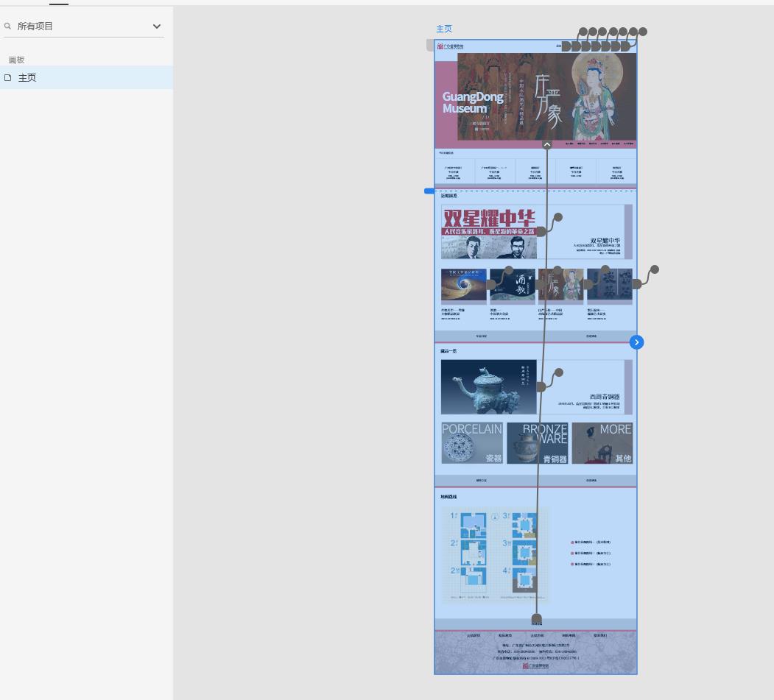Select the 主页 artboard row in the layers list
The height and width of the screenshot is (700, 774).
[86, 77]
